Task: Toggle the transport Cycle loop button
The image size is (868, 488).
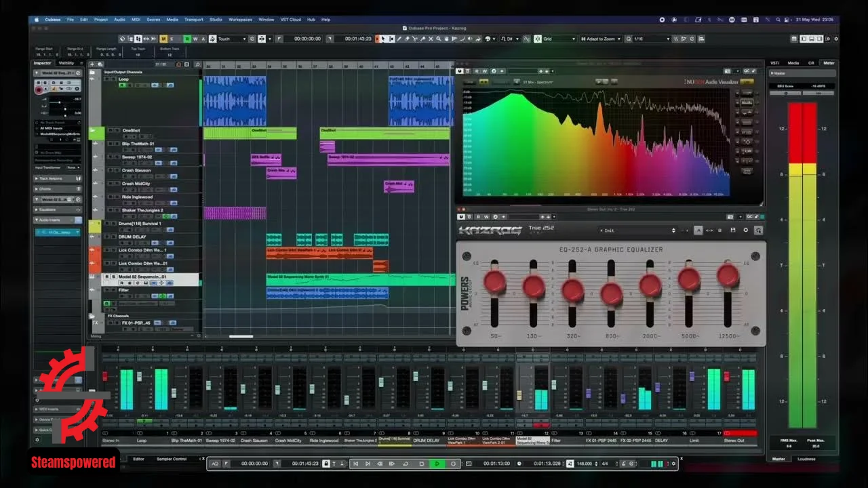Action: click(406, 464)
